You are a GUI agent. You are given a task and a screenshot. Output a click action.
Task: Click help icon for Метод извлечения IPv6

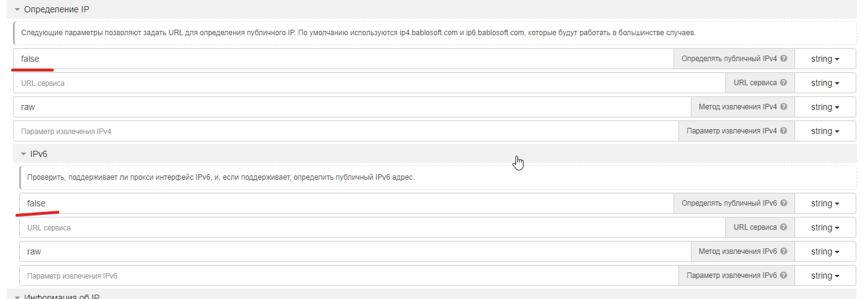point(783,251)
